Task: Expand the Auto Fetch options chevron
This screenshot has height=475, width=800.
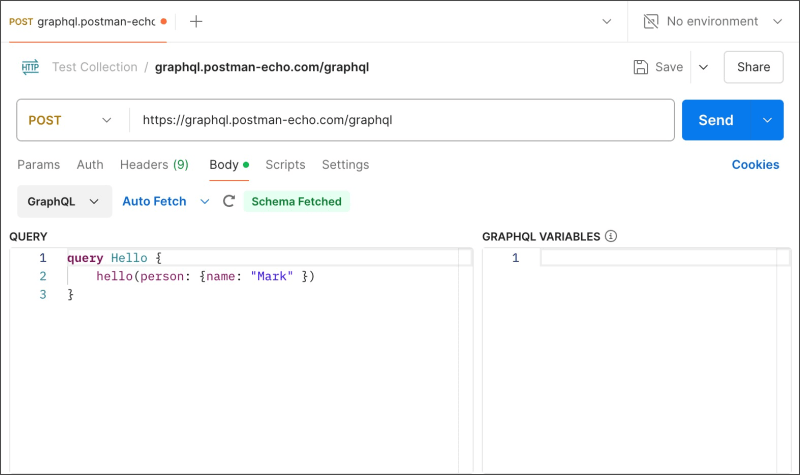Action: pos(205,202)
